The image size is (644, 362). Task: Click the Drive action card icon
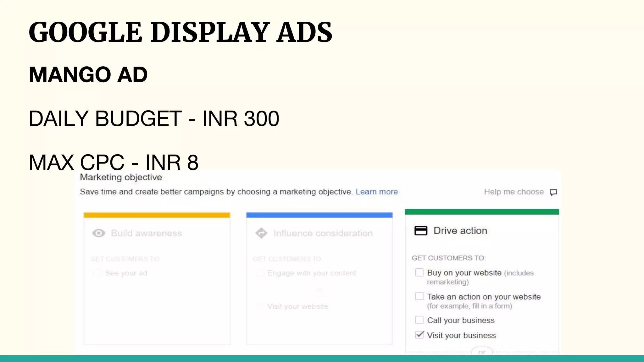[421, 231]
